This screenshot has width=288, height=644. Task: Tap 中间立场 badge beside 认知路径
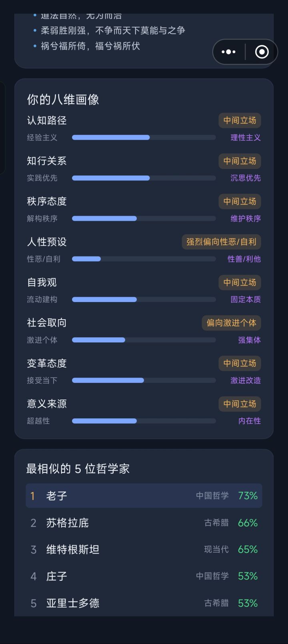pos(240,120)
